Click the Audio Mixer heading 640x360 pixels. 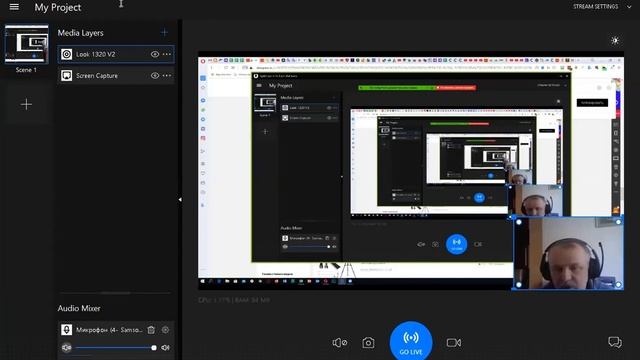tap(79, 309)
